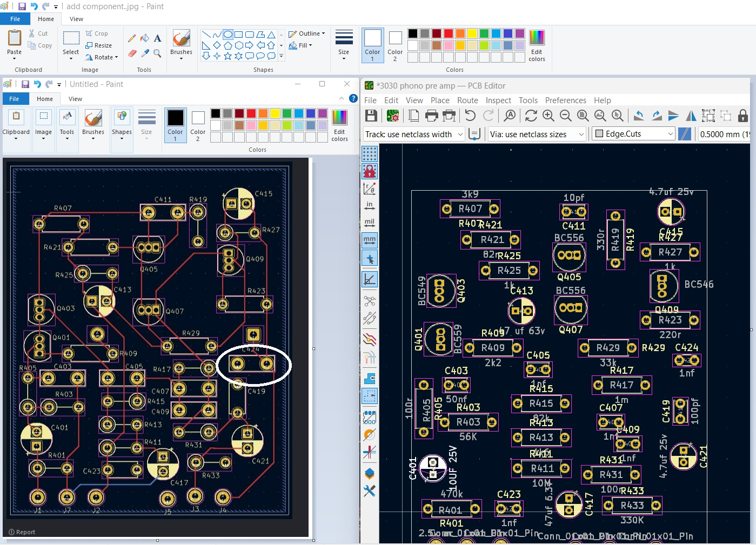Click Undo arrow in PCB Editor toolbar
Viewport: 756px width, 545px height.
(x=470, y=116)
